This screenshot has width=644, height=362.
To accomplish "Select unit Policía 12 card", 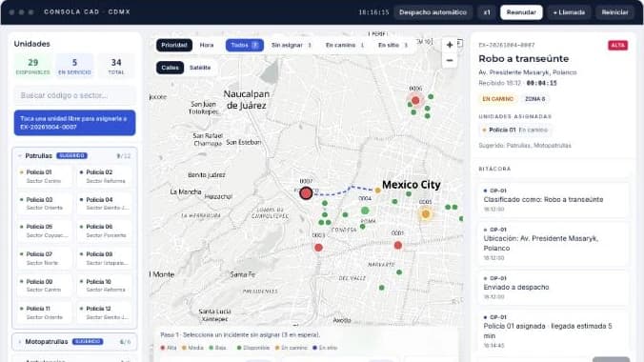I will pos(105,312).
